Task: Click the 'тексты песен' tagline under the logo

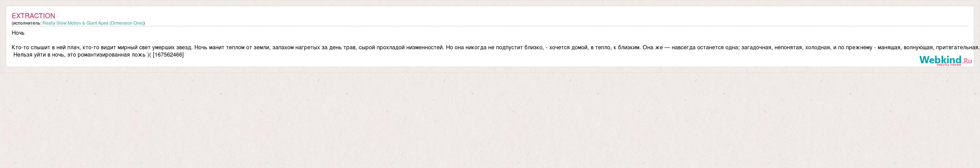Action: (x=948, y=64)
